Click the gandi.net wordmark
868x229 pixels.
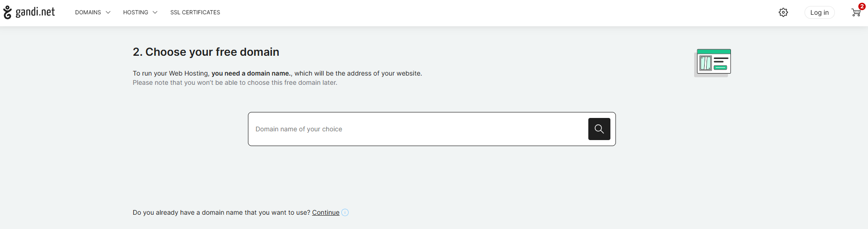tap(35, 12)
